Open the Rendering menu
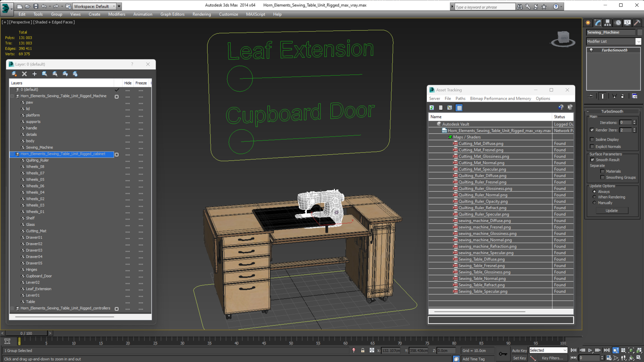The height and width of the screenshot is (362, 644). (x=202, y=14)
